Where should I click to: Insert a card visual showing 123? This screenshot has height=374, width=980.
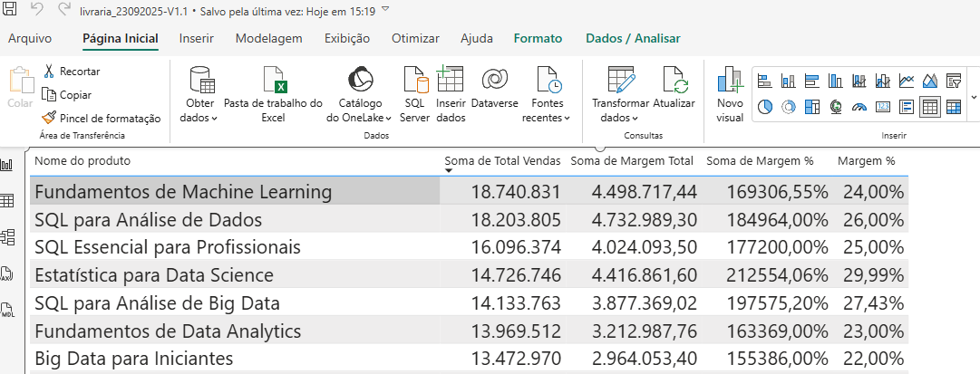coord(882,107)
